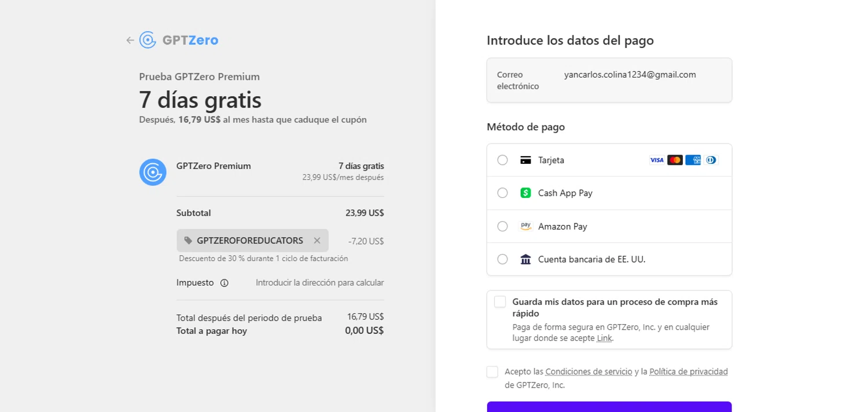Screen dimensions: 868x412
Task: Select the Tarjeta payment radio button
Action: click(x=502, y=160)
